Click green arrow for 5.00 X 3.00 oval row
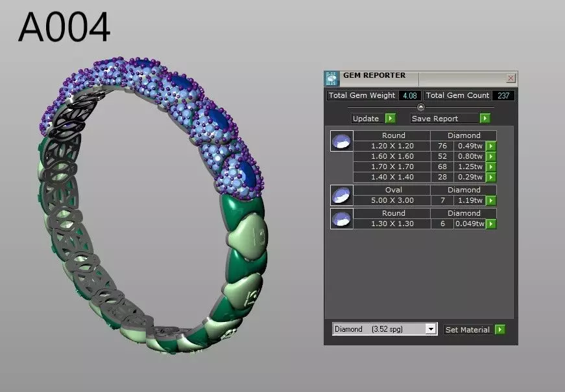 tap(491, 200)
